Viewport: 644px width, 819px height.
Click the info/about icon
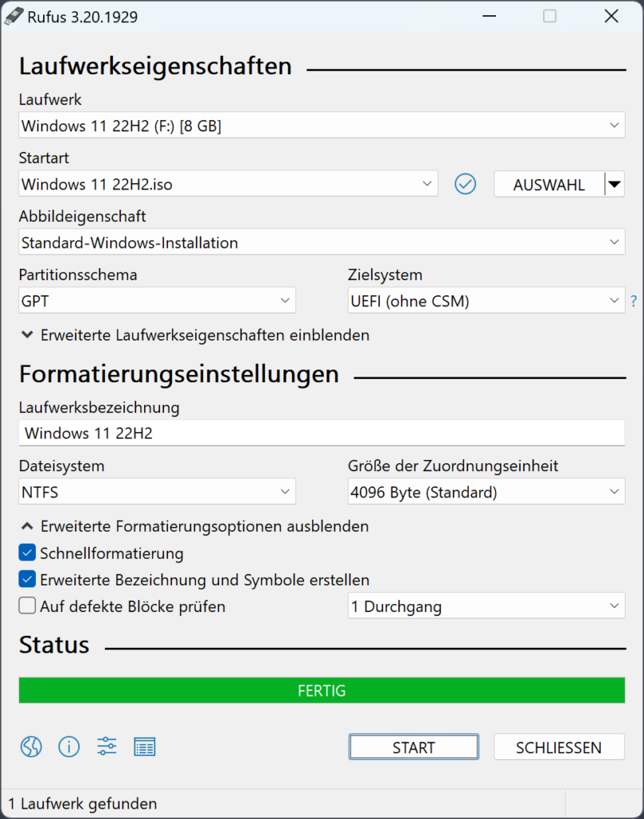pyautogui.click(x=69, y=746)
